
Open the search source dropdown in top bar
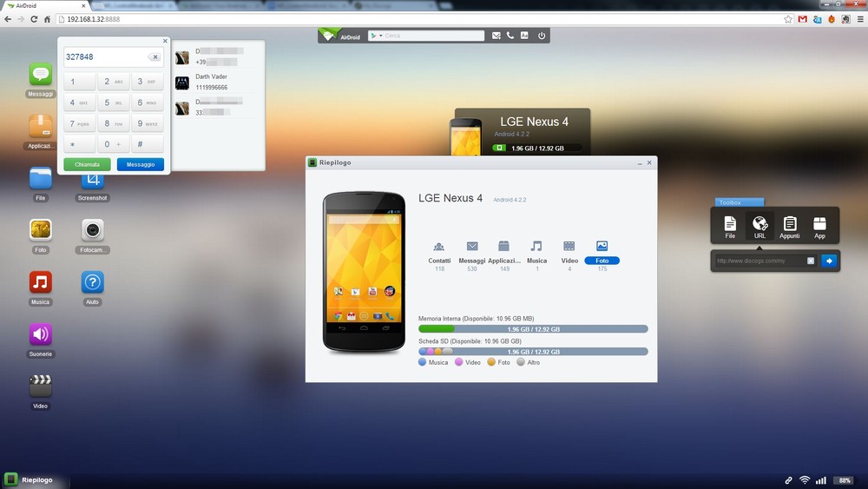(x=376, y=36)
